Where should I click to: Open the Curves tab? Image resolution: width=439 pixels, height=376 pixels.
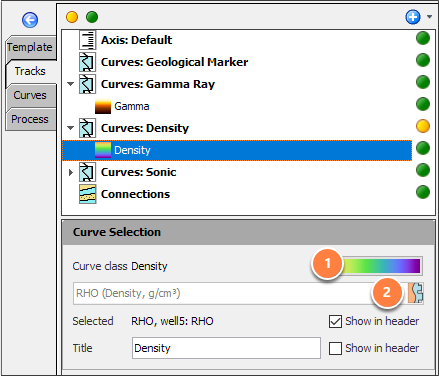click(30, 95)
